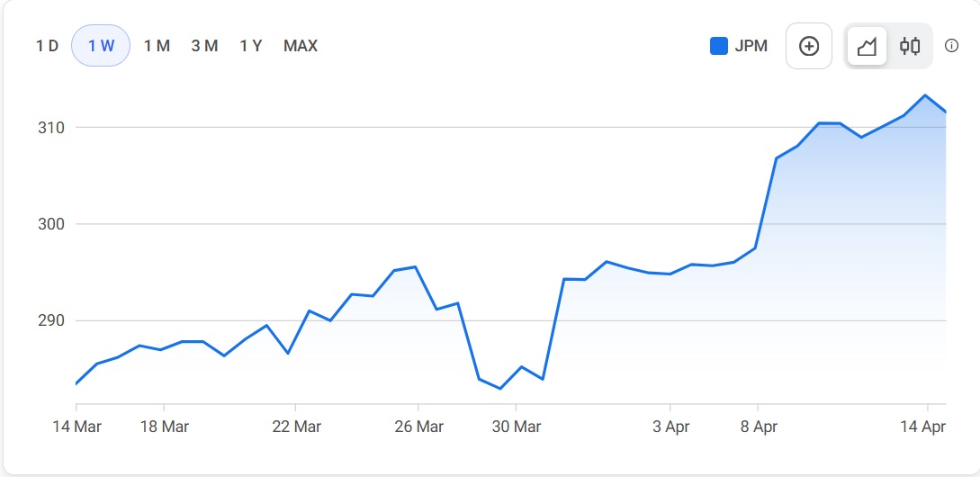Select the 1 Y time range

(x=251, y=46)
